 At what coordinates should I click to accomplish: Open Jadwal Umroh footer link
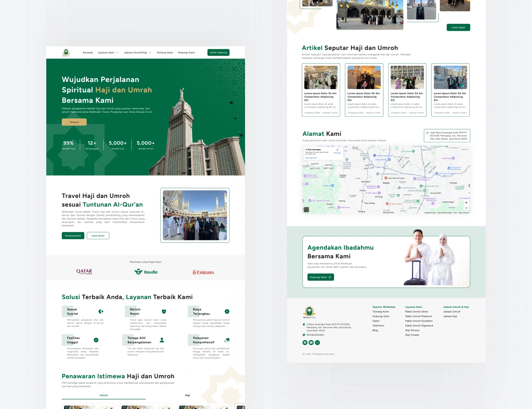(452, 311)
